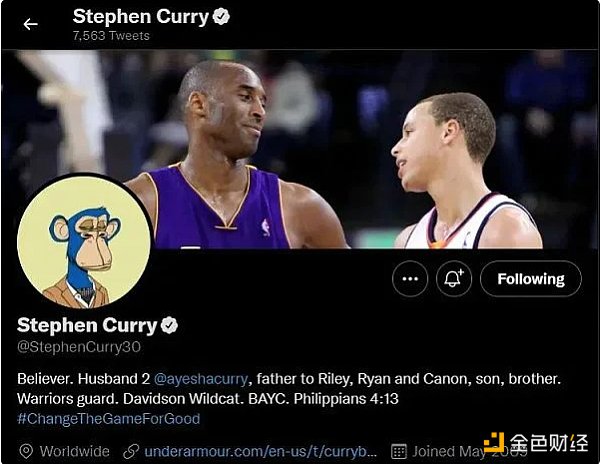Open the @ayeshacurry mention link
600x464 pixels.
pyautogui.click(x=201, y=379)
